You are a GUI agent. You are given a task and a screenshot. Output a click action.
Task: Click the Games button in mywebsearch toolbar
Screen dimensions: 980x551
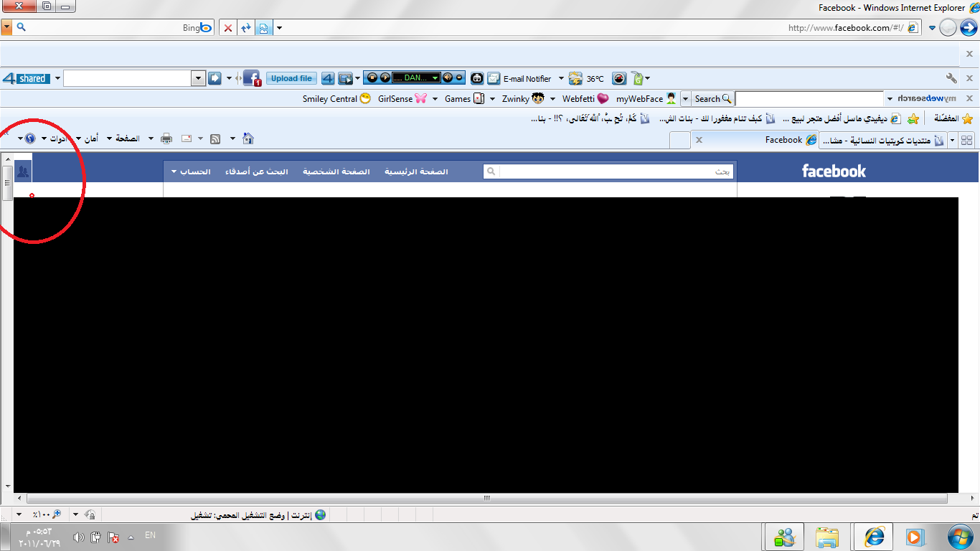pyautogui.click(x=464, y=98)
